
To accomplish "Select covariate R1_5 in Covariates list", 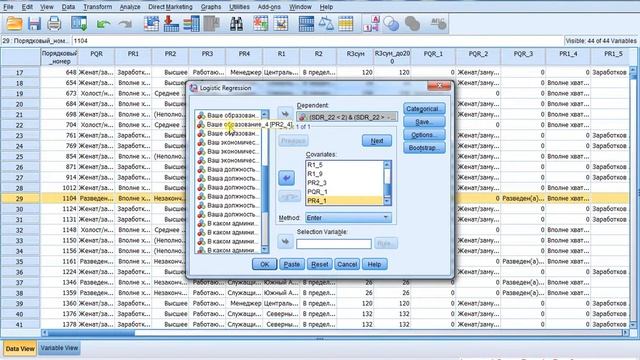I will 344,165.
